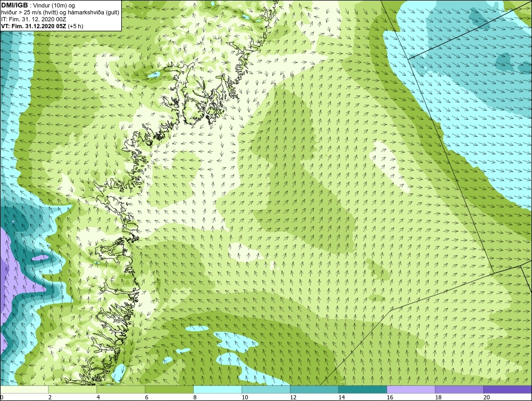Click the 18–20 m/s legend color swatch
This screenshot has height=401, width=532.
460,389
